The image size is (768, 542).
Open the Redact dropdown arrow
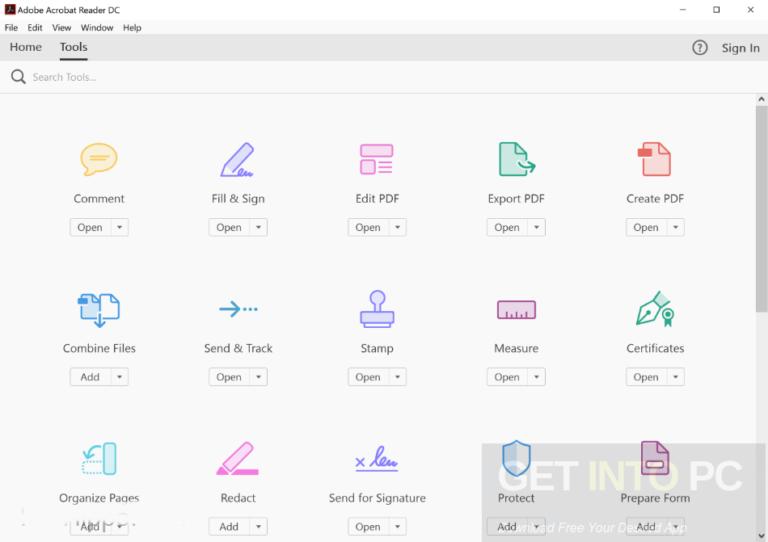[x=259, y=526]
